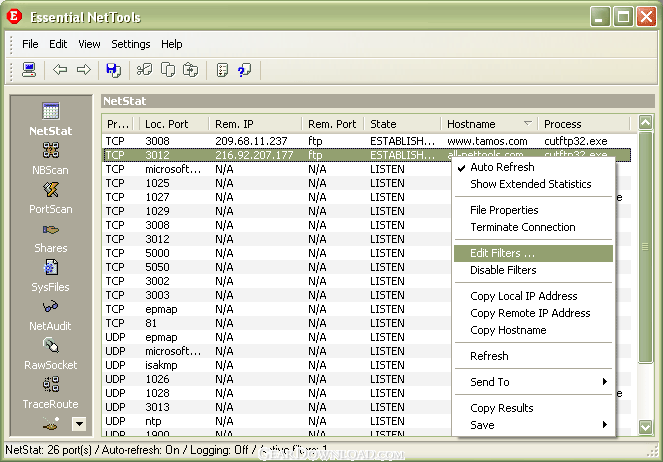Image resolution: width=663 pixels, height=462 pixels.
Task: Select the TCP epmap row
Action: [x=277, y=309]
